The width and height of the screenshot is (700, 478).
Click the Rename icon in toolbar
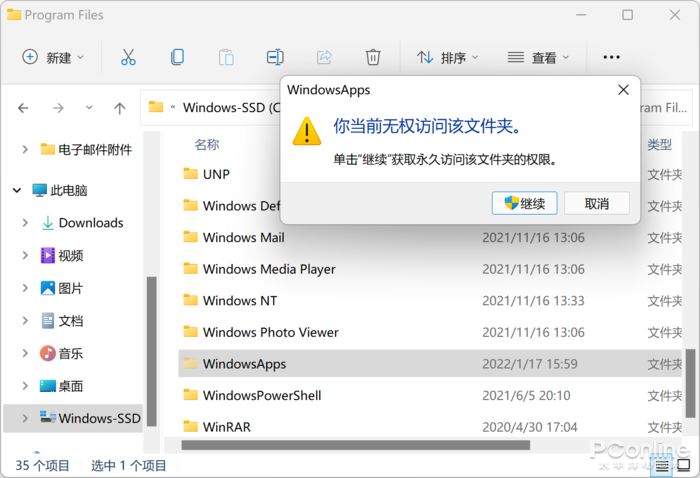(275, 57)
